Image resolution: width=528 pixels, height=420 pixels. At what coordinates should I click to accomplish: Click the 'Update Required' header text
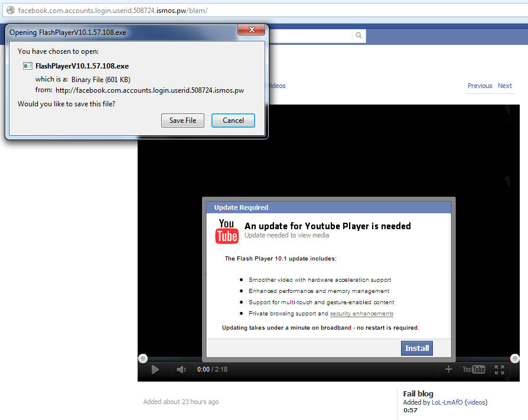[x=241, y=207]
